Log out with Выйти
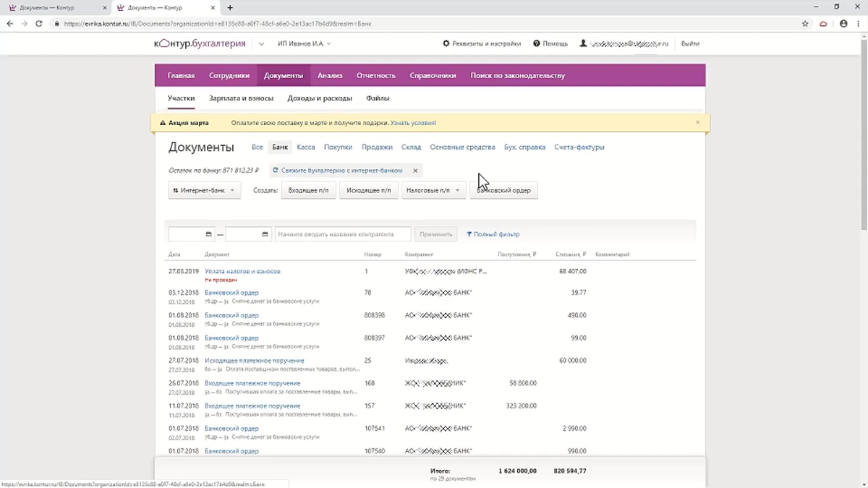Screen dimensions: 868x488 coord(690,44)
